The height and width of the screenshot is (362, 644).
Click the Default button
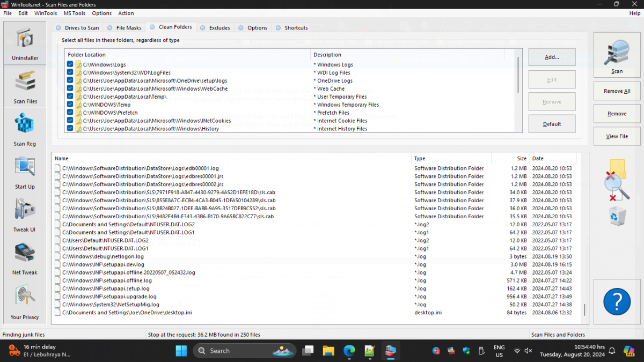click(552, 124)
